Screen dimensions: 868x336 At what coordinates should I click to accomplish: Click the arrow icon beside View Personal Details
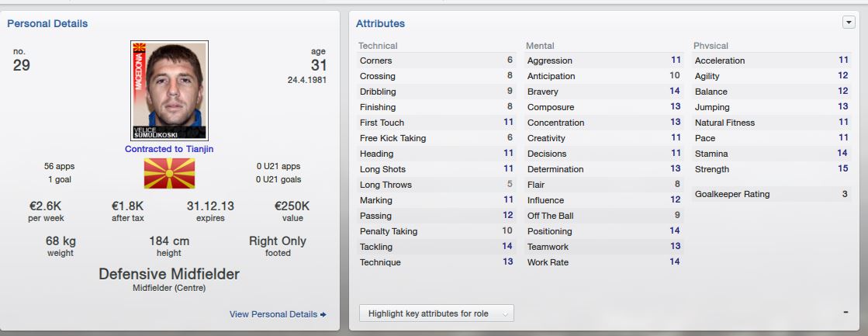pos(323,314)
